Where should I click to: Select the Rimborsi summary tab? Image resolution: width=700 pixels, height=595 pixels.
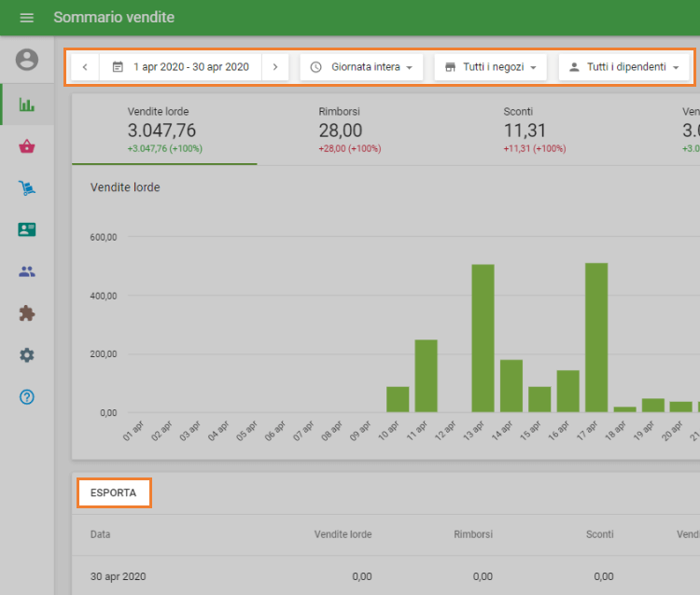coord(350,131)
